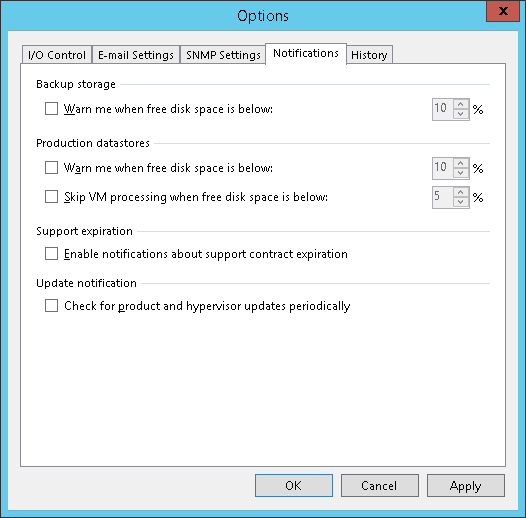Open the SNMP Settings tab
Image resolution: width=526 pixels, height=518 pixels.
point(223,55)
